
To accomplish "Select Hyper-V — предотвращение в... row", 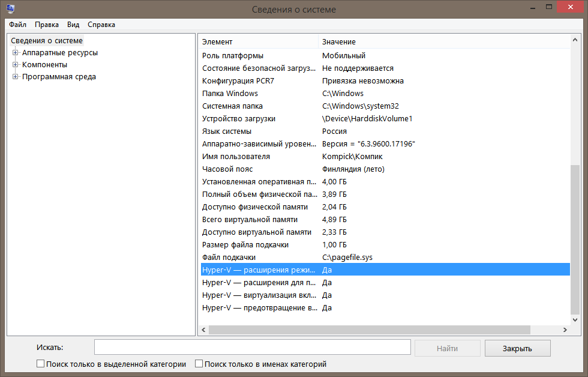I will point(385,307).
